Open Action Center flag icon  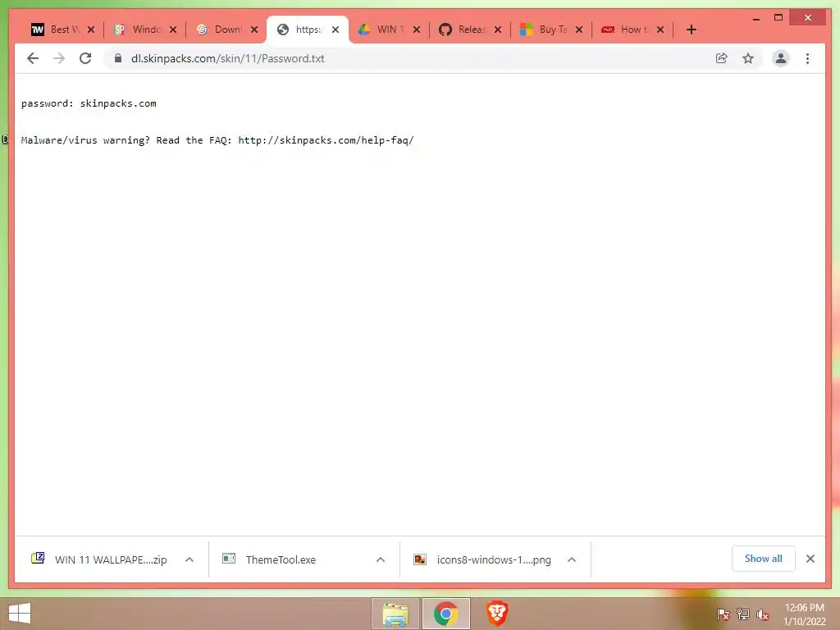[724, 614]
